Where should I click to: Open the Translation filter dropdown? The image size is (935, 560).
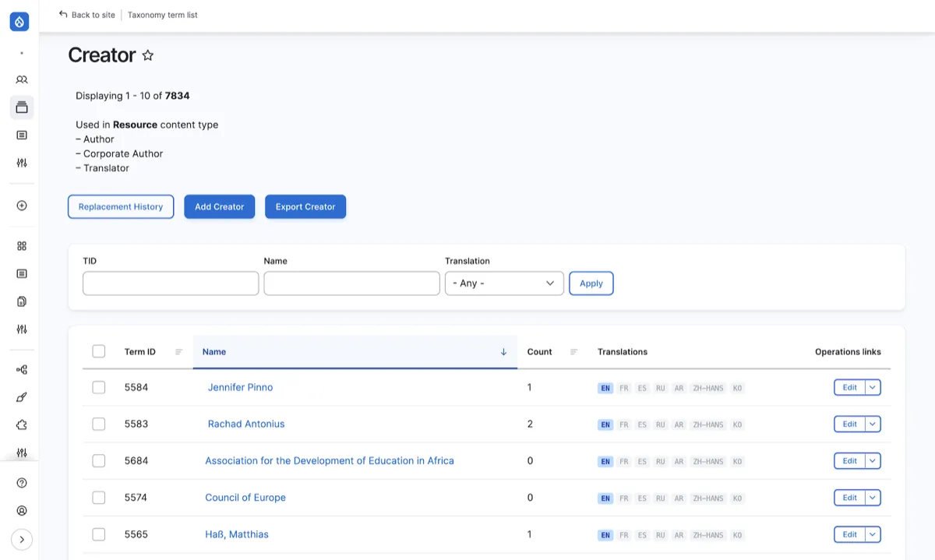point(504,284)
